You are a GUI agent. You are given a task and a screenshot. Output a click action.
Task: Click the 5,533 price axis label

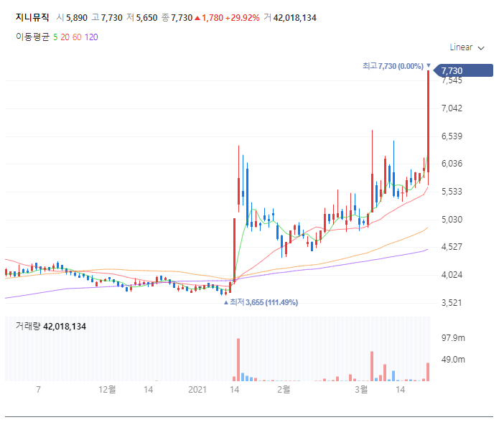click(x=452, y=192)
